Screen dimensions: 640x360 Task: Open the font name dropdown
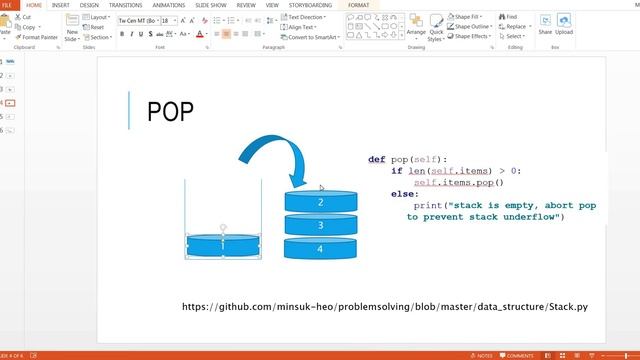click(158, 20)
